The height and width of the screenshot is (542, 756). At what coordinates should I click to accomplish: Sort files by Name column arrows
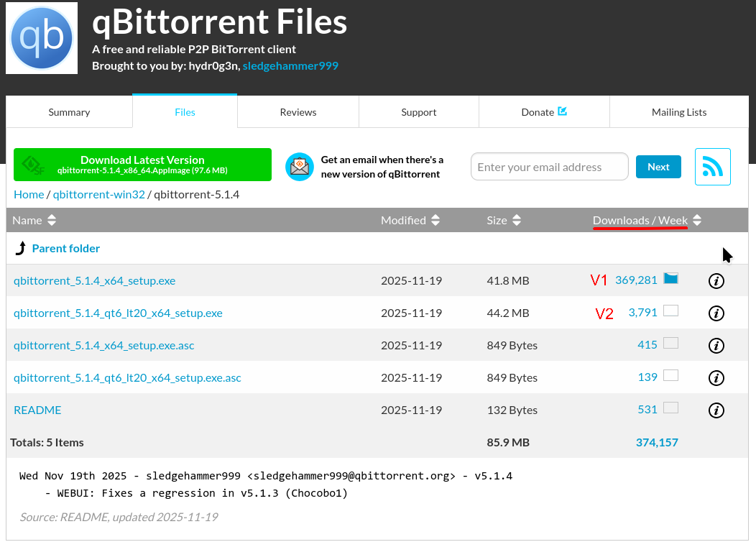click(x=52, y=221)
